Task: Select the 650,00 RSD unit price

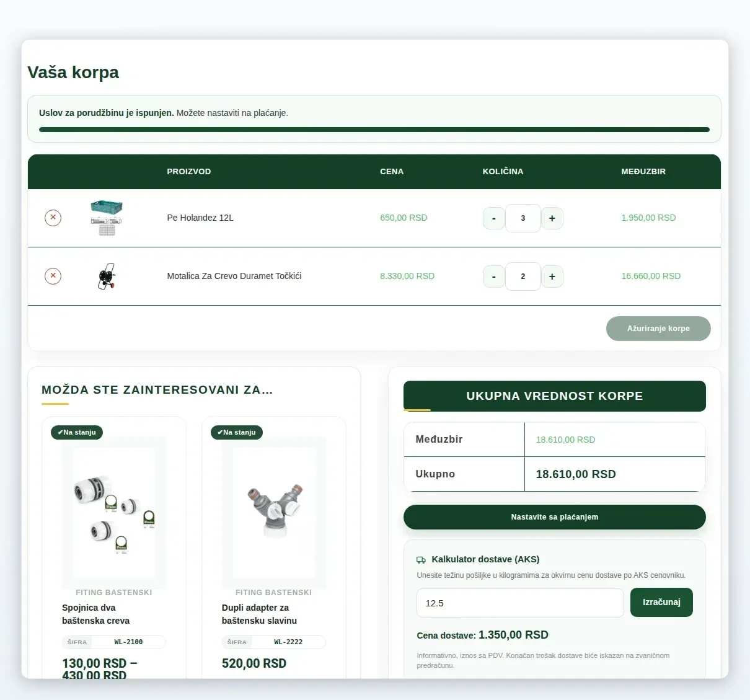Action: [x=404, y=218]
